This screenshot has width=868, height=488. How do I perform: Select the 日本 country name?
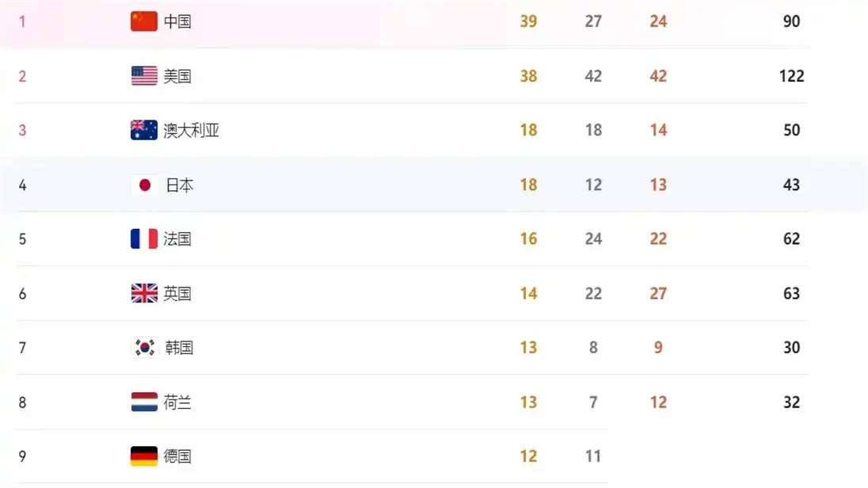coord(179,185)
